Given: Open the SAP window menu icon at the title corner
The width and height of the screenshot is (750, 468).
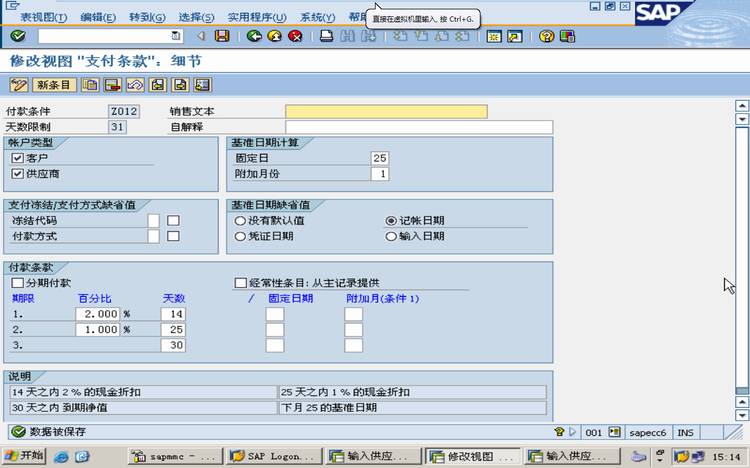Looking at the screenshot, I should tap(12, 6).
